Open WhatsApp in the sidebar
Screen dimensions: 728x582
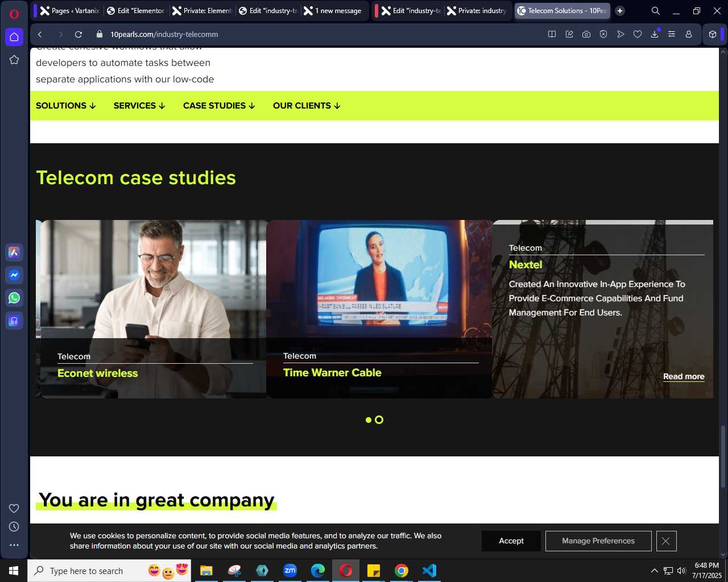tap(14, 298)
